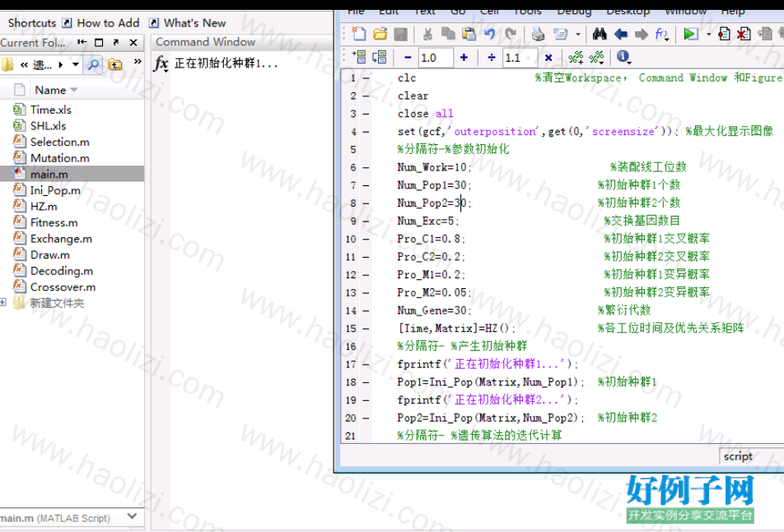Sort files by the Name column
Screen dimensions: 784x532
pos(55,90)
